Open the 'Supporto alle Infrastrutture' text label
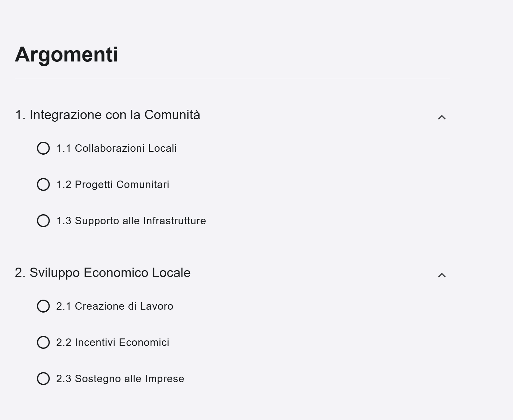Screen dimensions: 513x420 [140, 221]
